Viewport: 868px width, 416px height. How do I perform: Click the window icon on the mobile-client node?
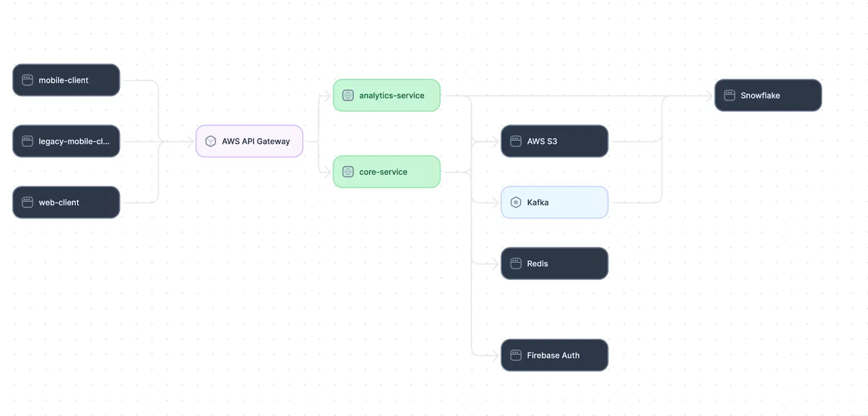click(x=27, y=80)
